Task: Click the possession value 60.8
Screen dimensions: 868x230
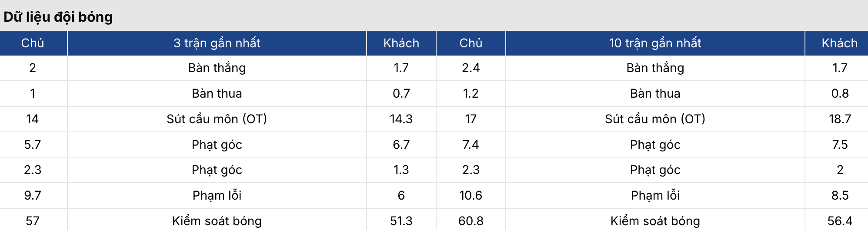Action: pyautogui.click(x=471, y=221)
